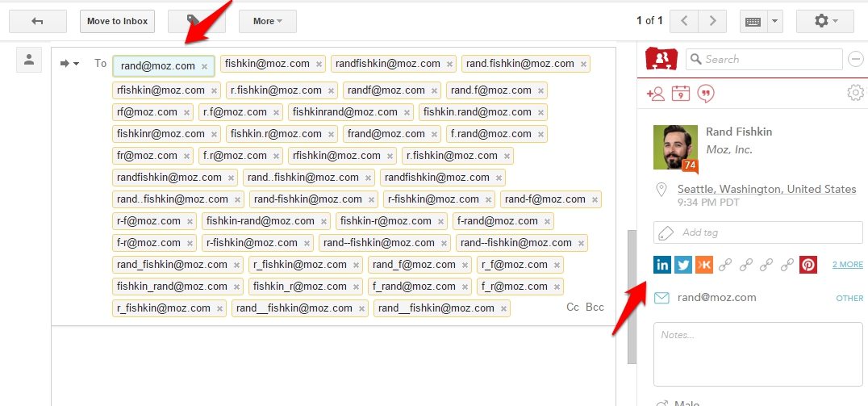The height and width of the screenshot is (406, 868).
Task: Click the add contact plus-person icon
Action: click(x=655, y=94)
